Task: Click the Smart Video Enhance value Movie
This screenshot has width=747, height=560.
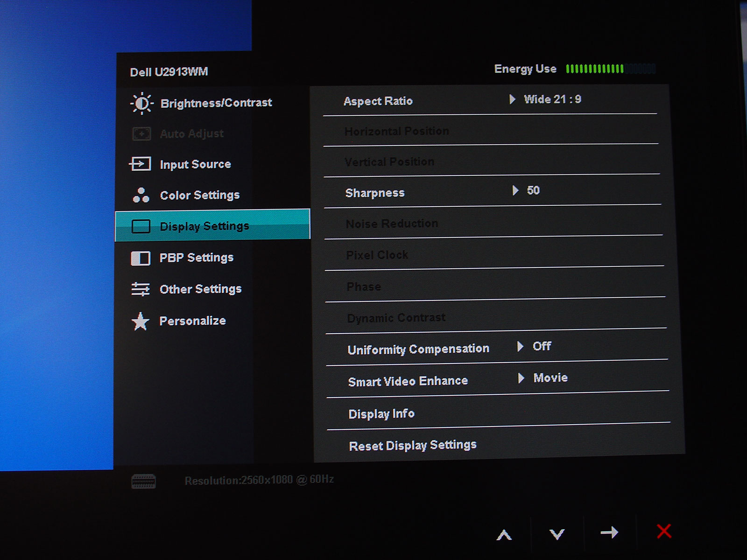Action: 550,378
